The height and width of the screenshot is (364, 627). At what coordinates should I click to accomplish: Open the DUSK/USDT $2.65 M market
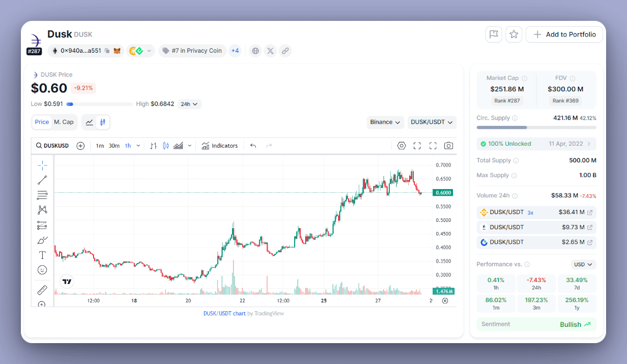pyautogui.click(x=537, y=242)
